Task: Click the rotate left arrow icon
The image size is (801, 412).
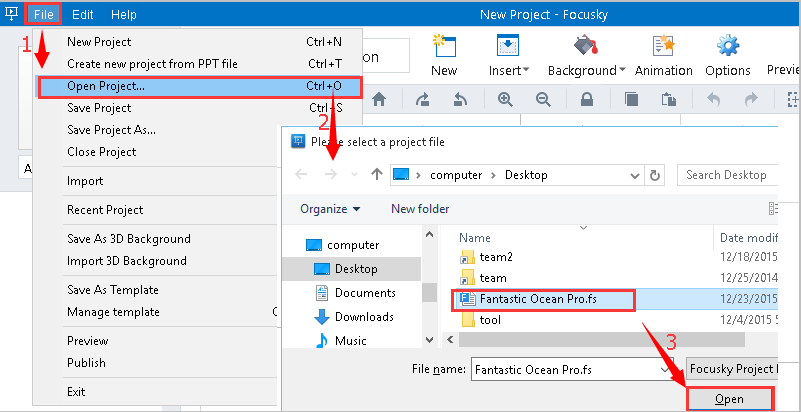Action: point(460,100)
